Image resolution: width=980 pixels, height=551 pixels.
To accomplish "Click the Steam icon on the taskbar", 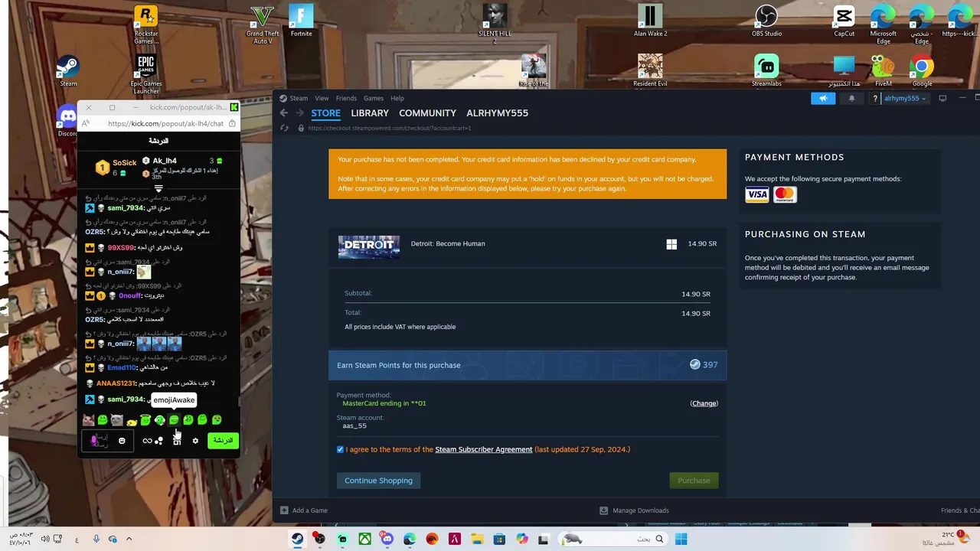I will [297, 539].
